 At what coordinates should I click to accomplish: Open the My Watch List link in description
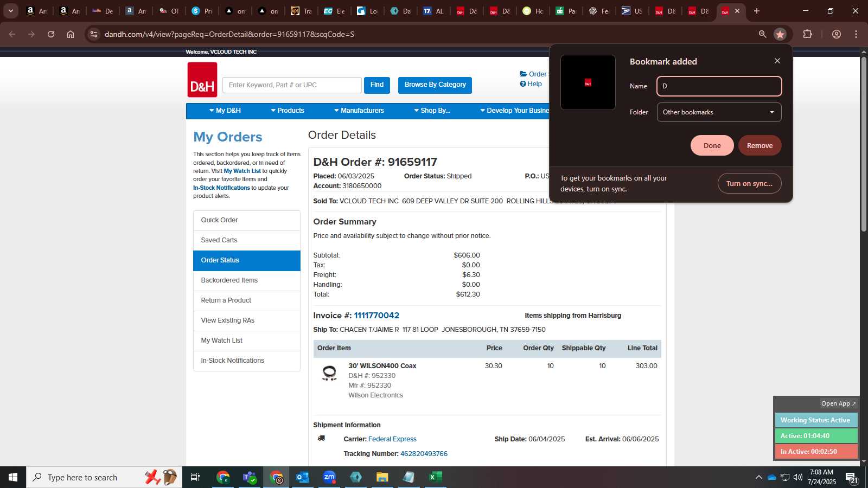[242, 171]
